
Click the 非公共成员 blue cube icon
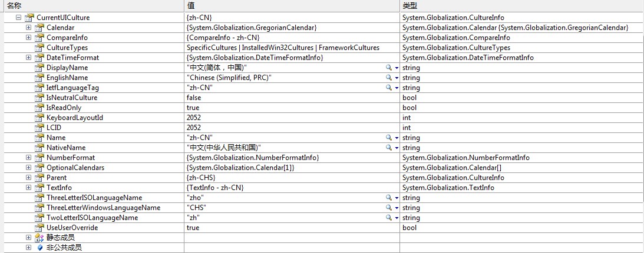tap(39, 248)
